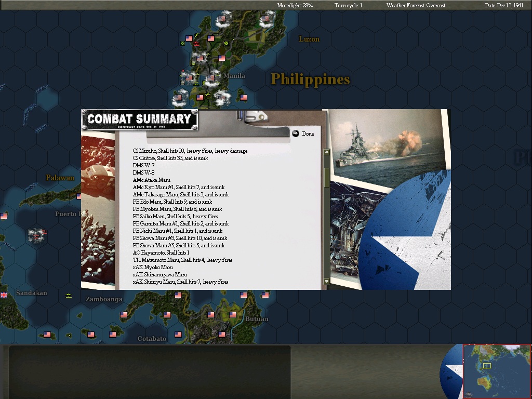Click the Done arrow button
This screenshot has width=532, height=399.
296,134
